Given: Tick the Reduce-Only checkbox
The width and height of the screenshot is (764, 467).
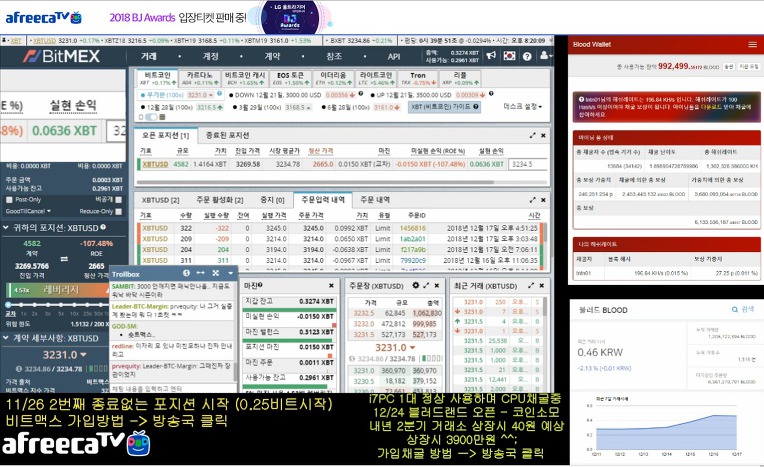Looking at the screenshot, I should tap(118, 212).
